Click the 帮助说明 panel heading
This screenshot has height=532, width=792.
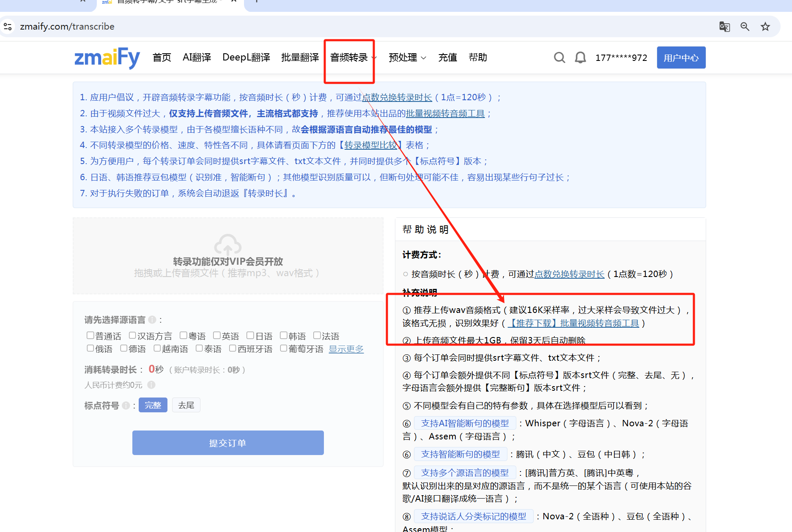[425, 230]
